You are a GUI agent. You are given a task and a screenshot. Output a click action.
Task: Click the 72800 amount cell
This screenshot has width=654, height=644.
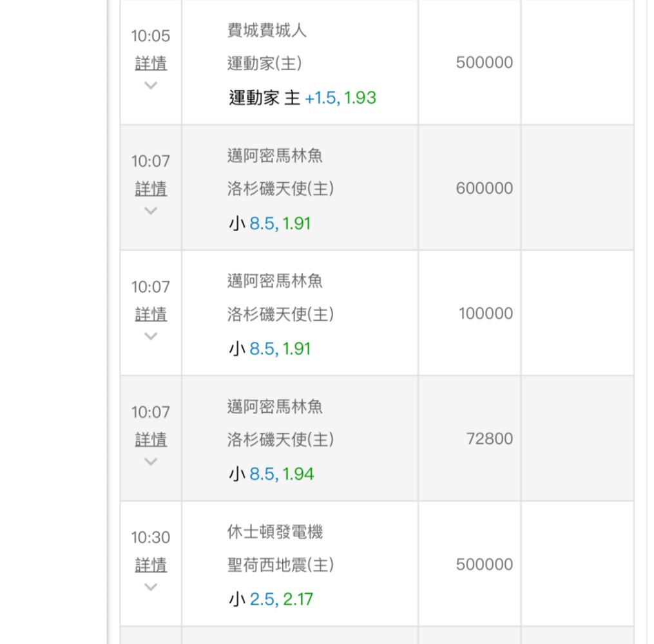[490, 439]
